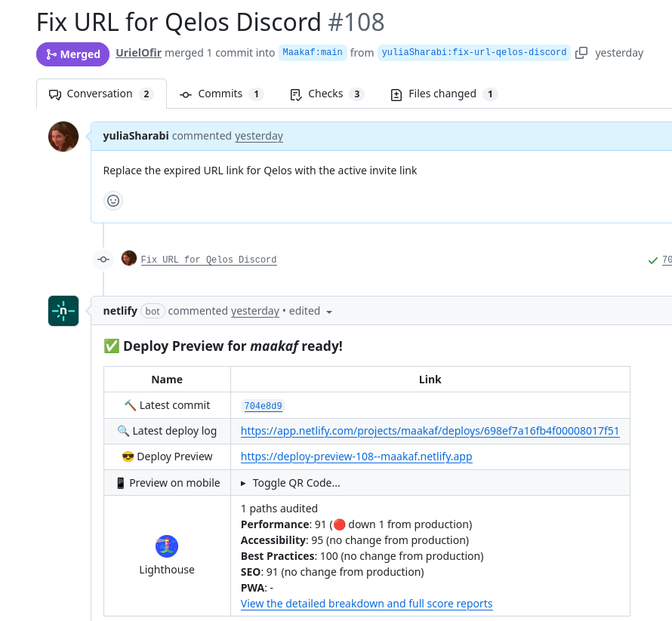View the detailed Lighthouse score reports
Image resolution: width=672 pixels, height=621 pixels.
pos(366,603)
